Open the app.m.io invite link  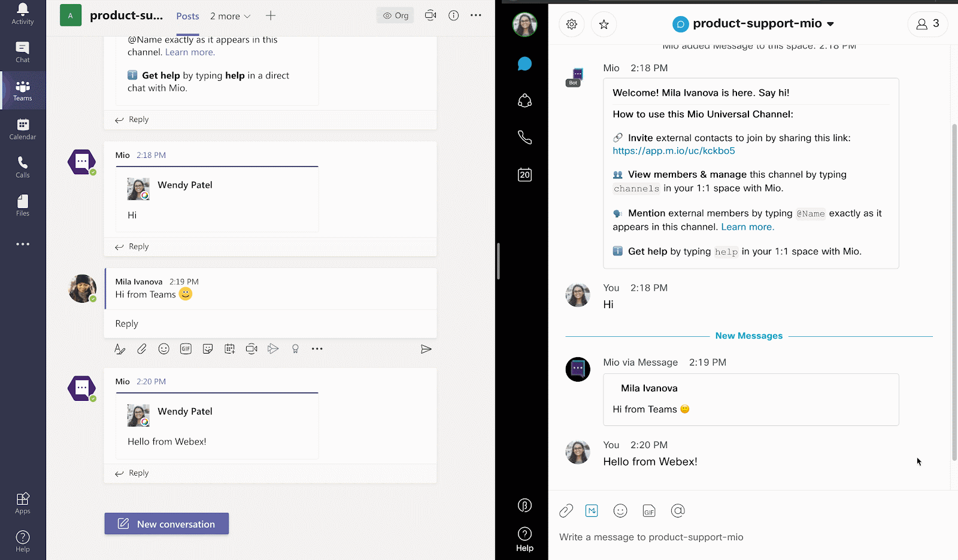click(674, 151)
